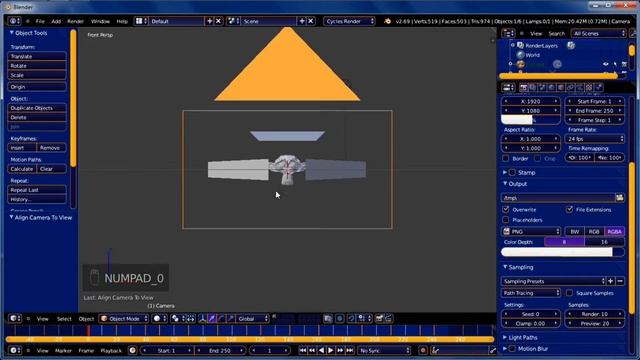This screenshot has width=640, height=360.
Task: Adjust the PNG compression slider
Action: coord(563,252)
